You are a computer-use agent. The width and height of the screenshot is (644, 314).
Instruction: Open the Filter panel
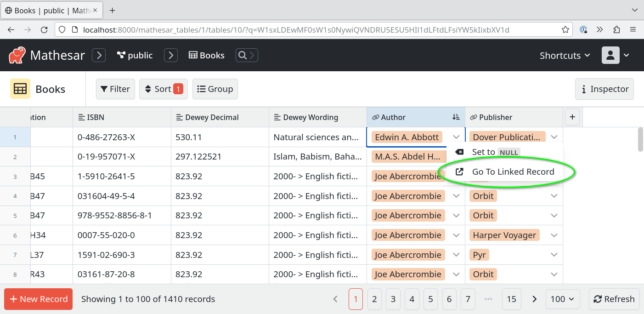point(115,89)
